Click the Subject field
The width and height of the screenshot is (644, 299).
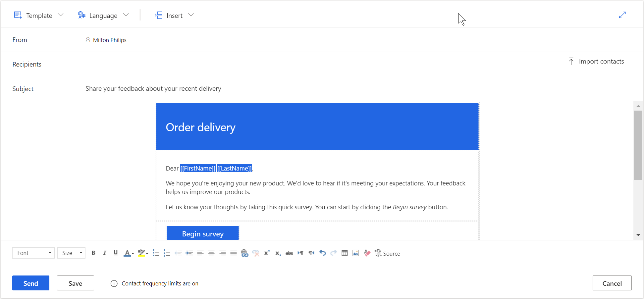coord(153,88)
